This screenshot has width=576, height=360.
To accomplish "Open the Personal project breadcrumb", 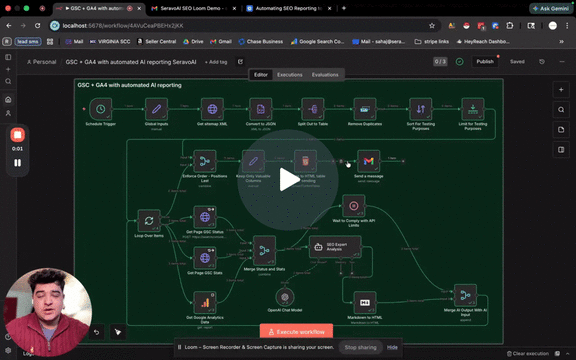I will [42, 62].
